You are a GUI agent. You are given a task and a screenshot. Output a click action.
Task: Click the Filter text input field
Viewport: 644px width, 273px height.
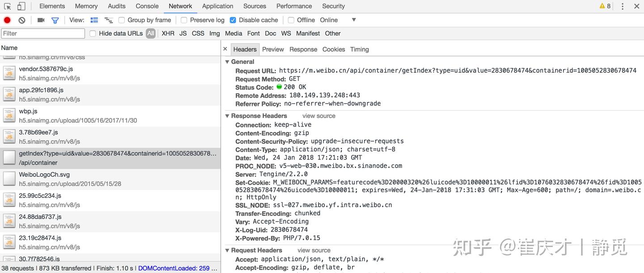pyautogui.click(x=43, y=34)
